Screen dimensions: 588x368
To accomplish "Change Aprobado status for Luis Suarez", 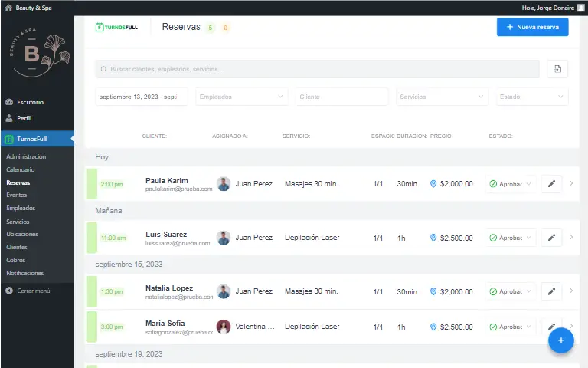I will (511, 238).
